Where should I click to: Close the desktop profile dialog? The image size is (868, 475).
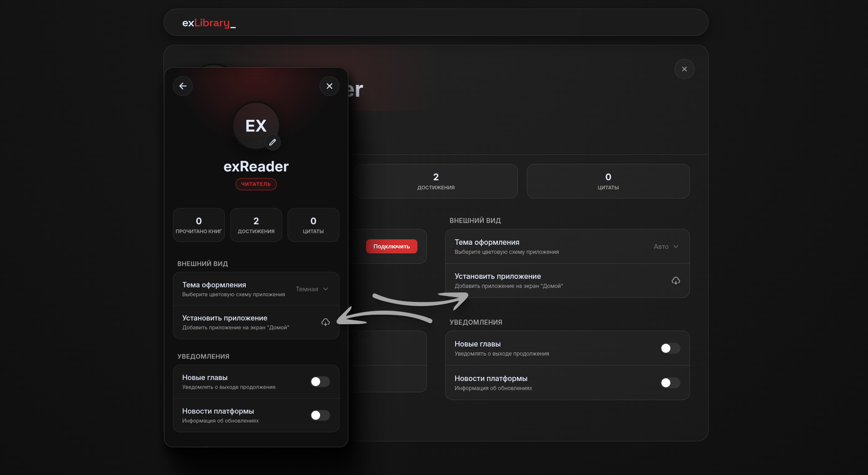tap(684, 69)
